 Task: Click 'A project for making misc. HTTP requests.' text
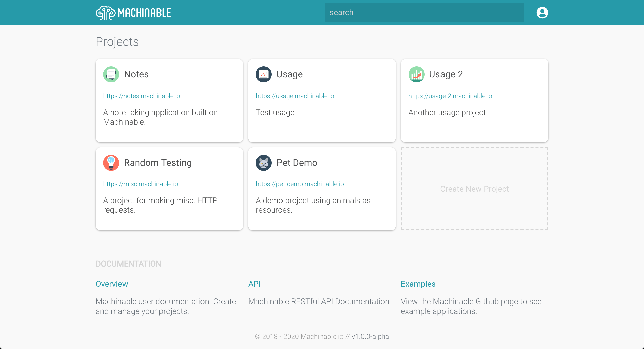pyautogui.click(x=160, y=205)
